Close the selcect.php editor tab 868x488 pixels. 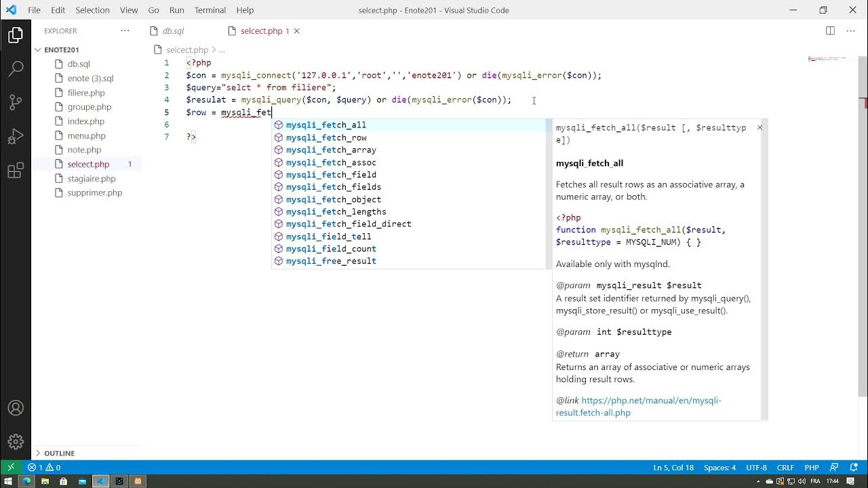tap(296, 31)
